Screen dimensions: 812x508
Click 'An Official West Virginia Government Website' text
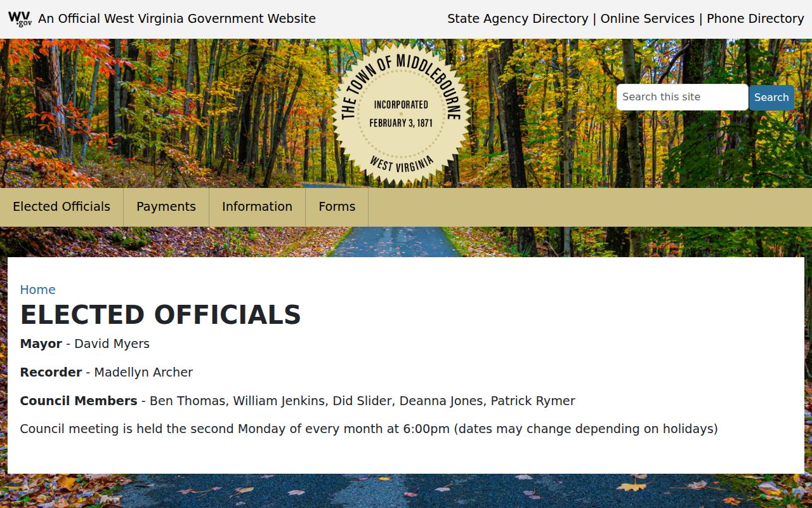tap(177, 18)
